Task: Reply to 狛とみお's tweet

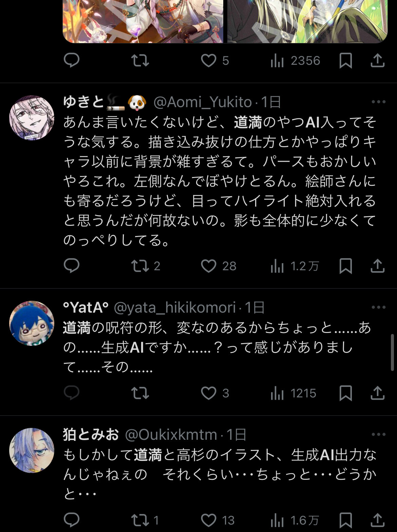Action: tap(72, 520)
